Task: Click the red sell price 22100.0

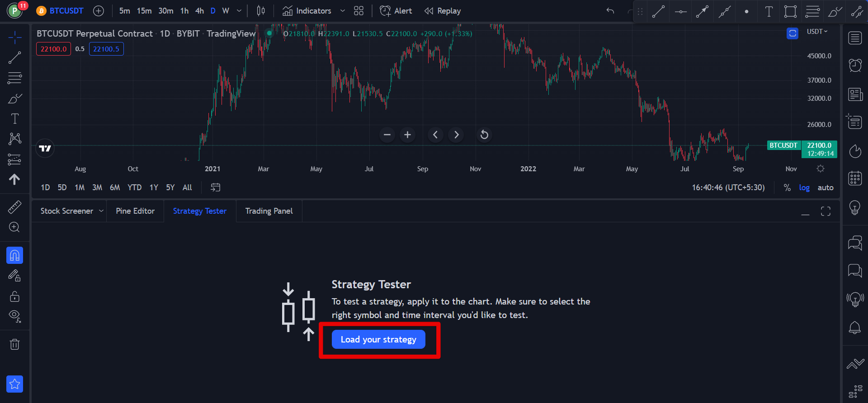Action: coord(53,49)
